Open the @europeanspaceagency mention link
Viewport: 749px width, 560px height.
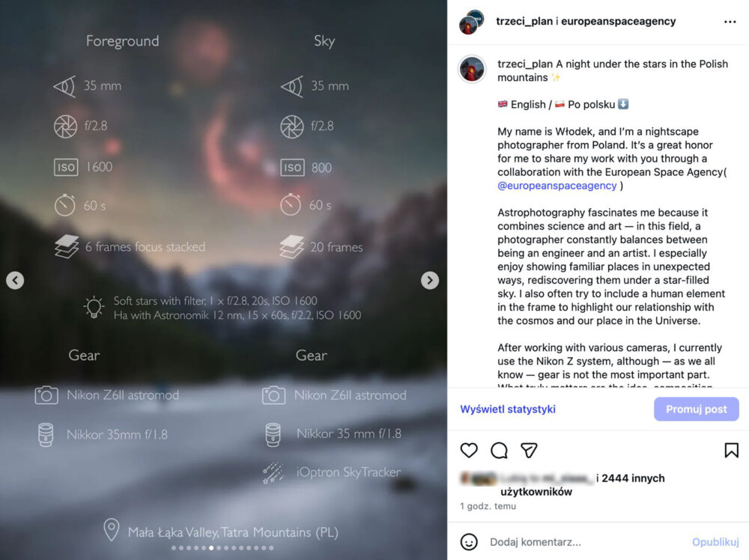pos(557,185)
